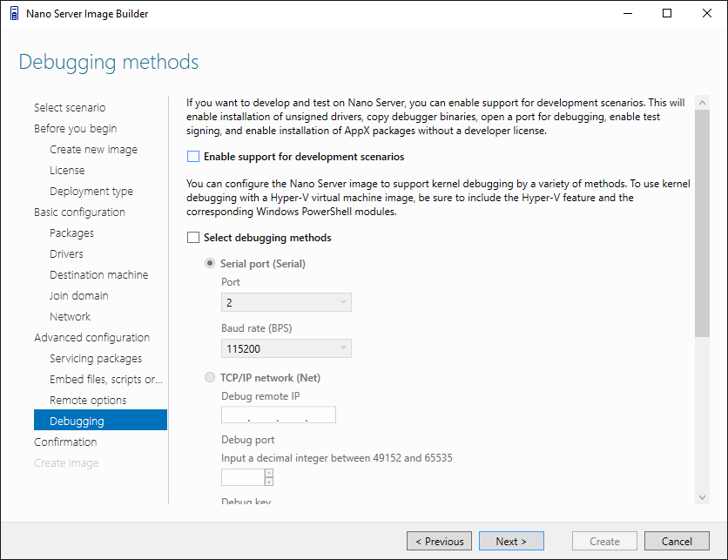The width and height of the screenshot is (728, 560).
Task: Open the Port dropdown
Action: (x=286, y=303)
